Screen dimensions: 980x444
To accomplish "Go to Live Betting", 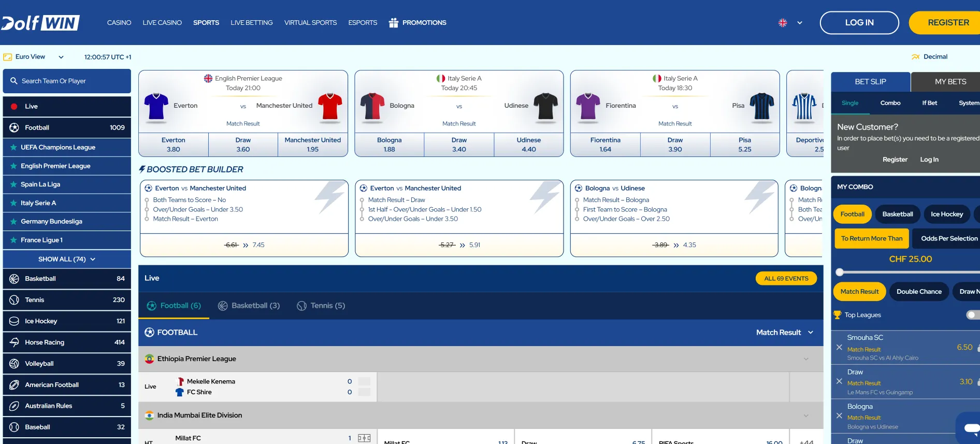I will click(252, 23).
